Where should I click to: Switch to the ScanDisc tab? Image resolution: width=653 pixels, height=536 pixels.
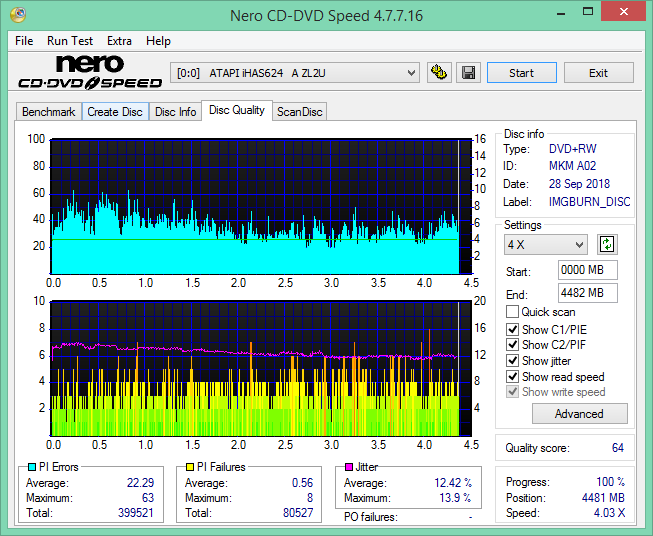(x=299, y=112)
